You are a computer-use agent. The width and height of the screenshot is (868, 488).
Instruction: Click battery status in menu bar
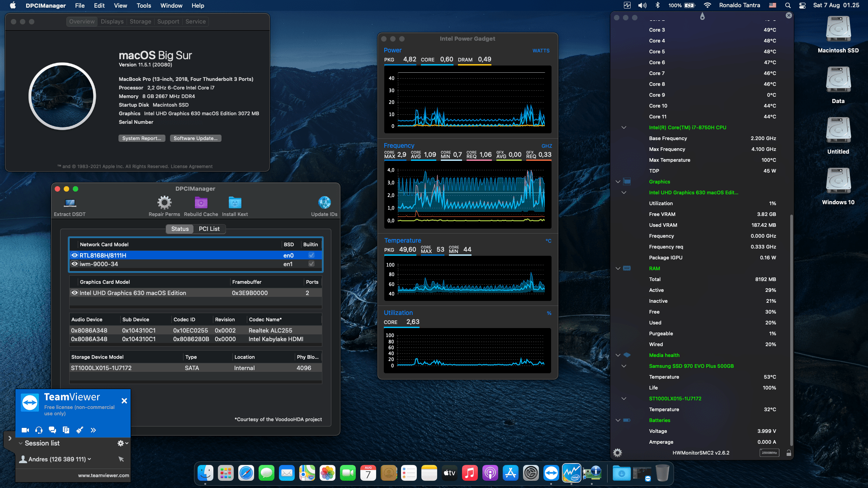[x=682, y=5]
